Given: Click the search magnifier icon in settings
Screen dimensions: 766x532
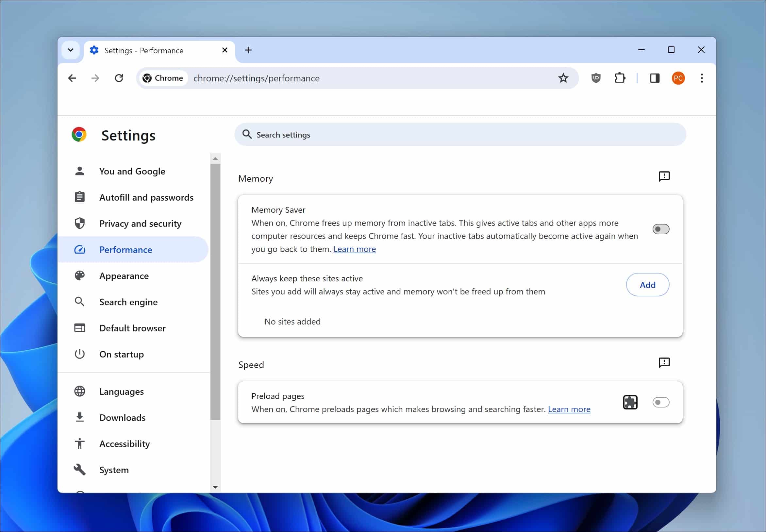Looking at the screenshot, I should tap(247, 134).
